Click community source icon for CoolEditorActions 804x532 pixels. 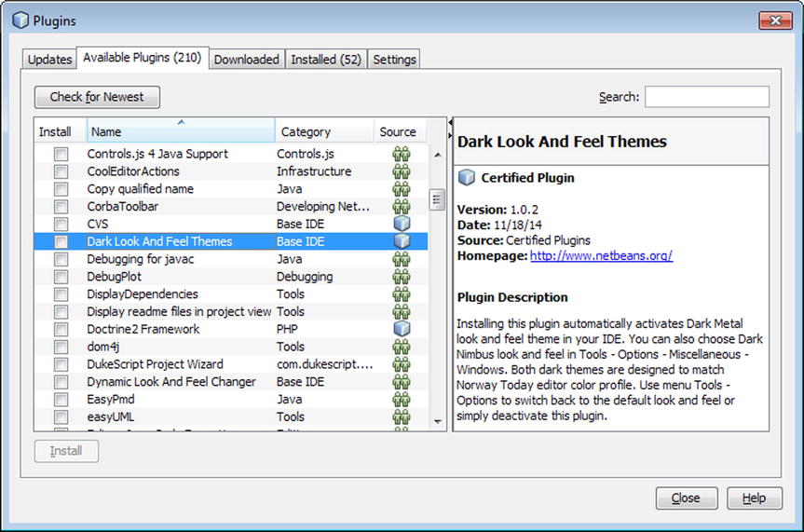402,171
